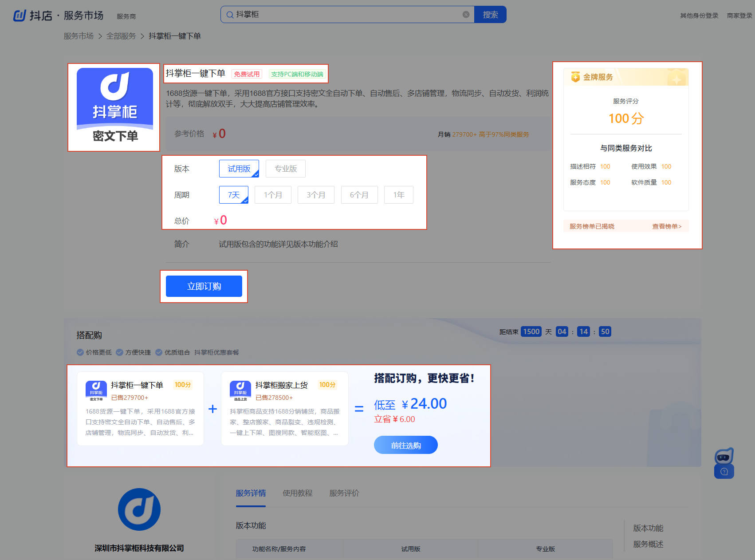Click the 月销 279700+ text
The width and height of the screenshot is (755, 560).
457,134
